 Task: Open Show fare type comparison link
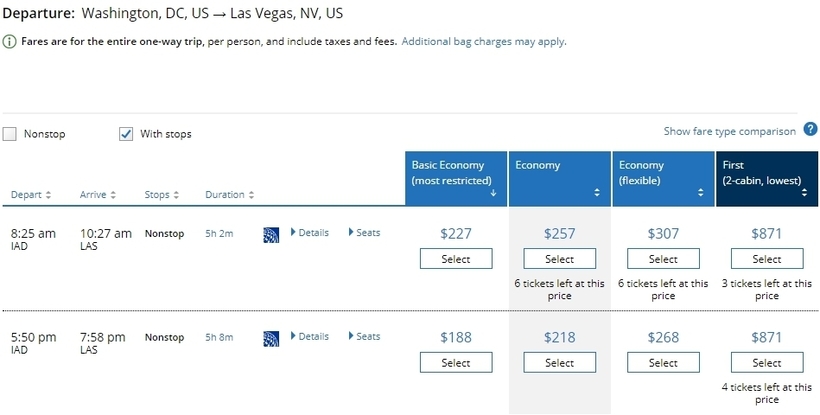coord(730,131)
